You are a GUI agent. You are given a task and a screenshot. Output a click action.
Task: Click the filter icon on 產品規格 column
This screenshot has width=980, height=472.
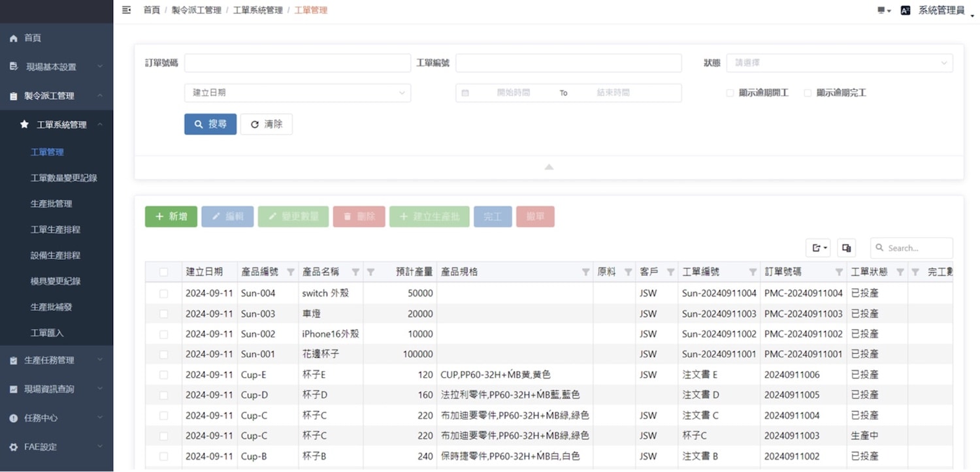click(585, 272)
